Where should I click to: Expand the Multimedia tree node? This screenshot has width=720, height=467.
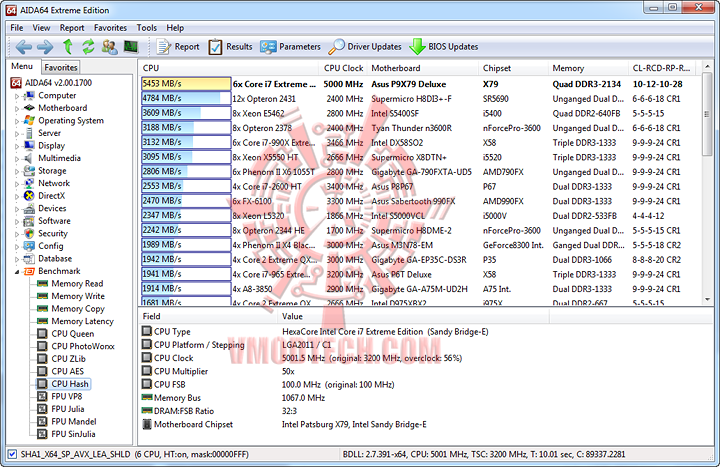click(17, 158)
